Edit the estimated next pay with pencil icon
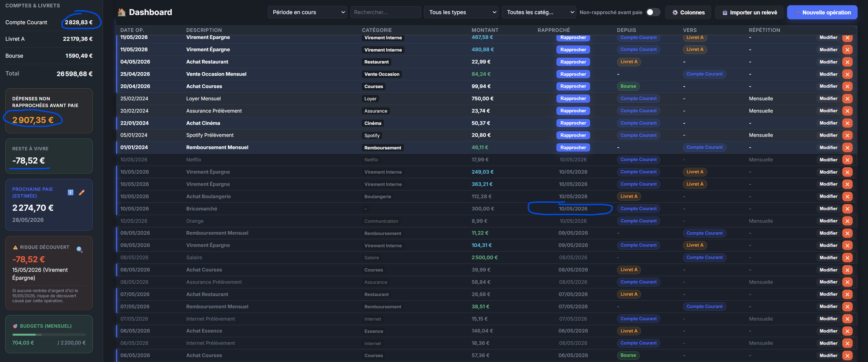The image size is (868, 362). click(x=81, y=192)
